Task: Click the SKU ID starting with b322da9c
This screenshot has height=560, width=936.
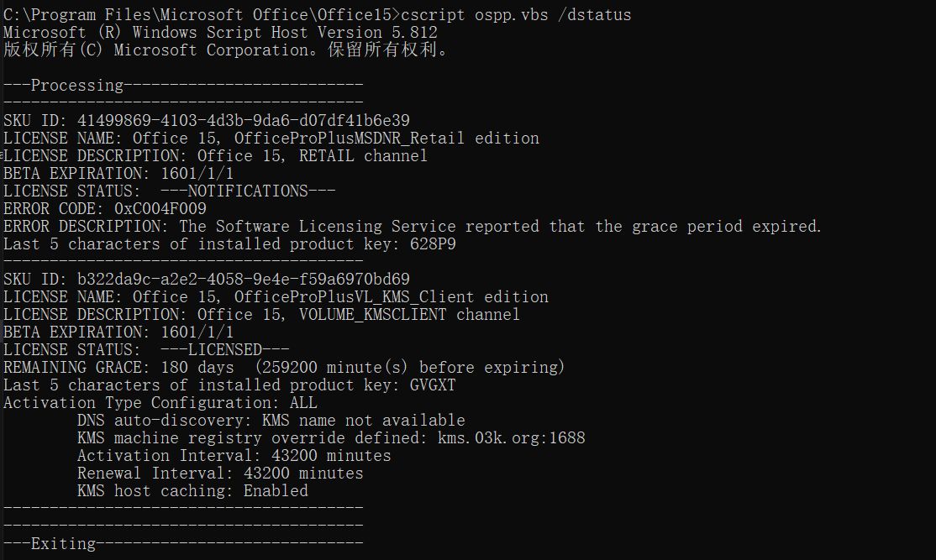Action: (244, 280)
